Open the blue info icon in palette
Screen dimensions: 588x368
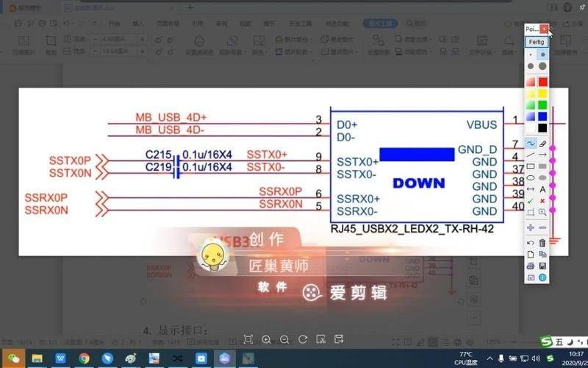coord(542,277)
